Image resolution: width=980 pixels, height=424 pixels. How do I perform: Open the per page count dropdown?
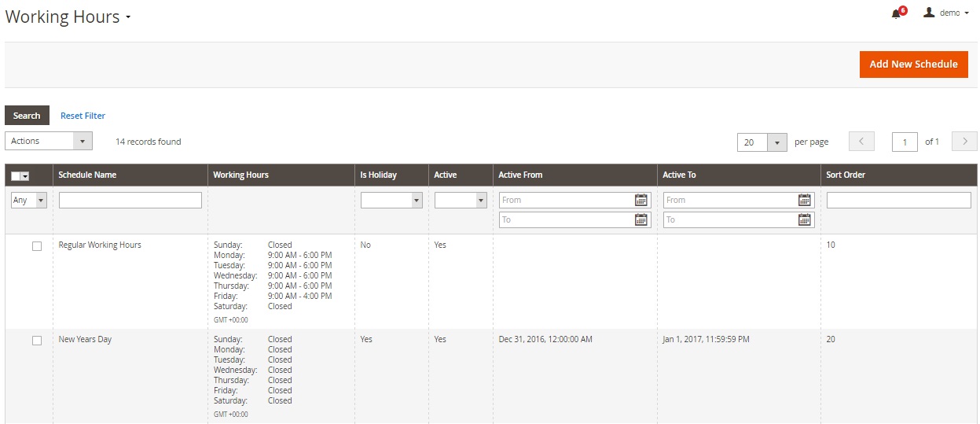(762, 142)
